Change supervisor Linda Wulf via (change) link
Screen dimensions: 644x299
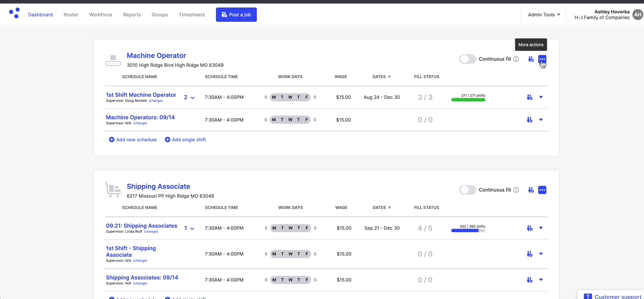pos(151,232)
